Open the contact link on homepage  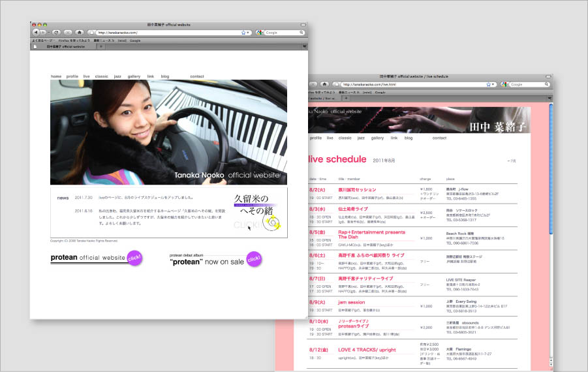197,76
